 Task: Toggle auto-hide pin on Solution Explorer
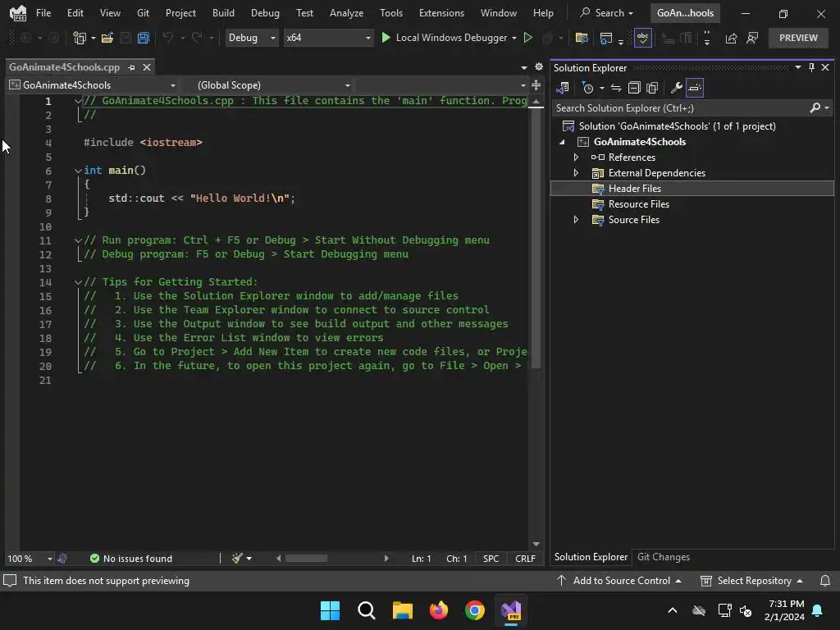(811, 67)
